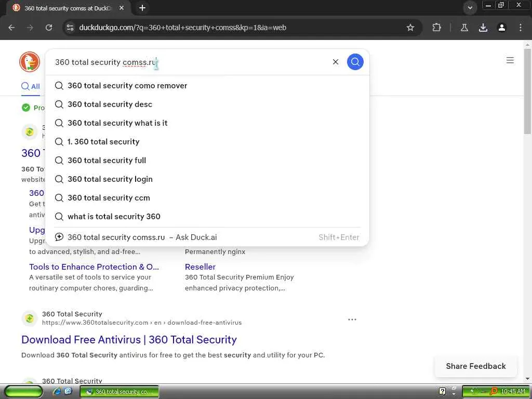Click into the DuckDuckGo search input field
The width and height of the screenshot is (532, 399).
point(190,62)
